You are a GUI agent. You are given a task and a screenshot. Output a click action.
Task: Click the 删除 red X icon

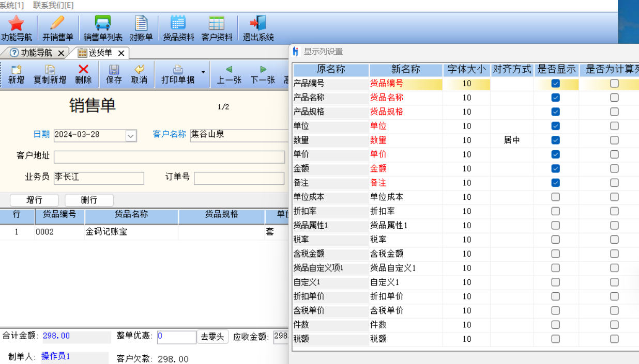83,70
